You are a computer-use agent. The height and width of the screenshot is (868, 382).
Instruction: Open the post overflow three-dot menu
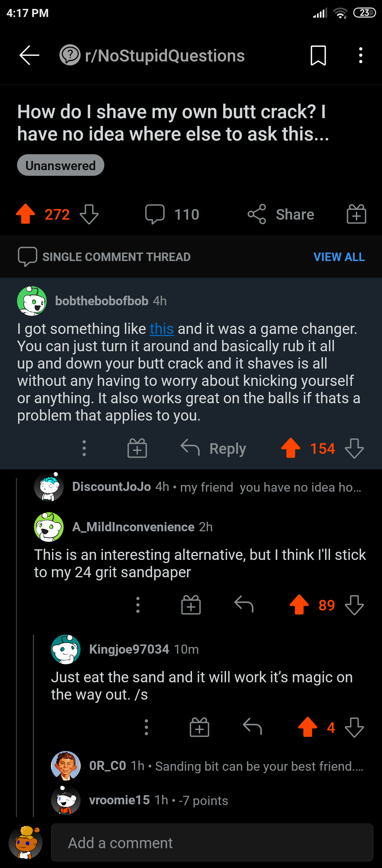click(360, 56)
